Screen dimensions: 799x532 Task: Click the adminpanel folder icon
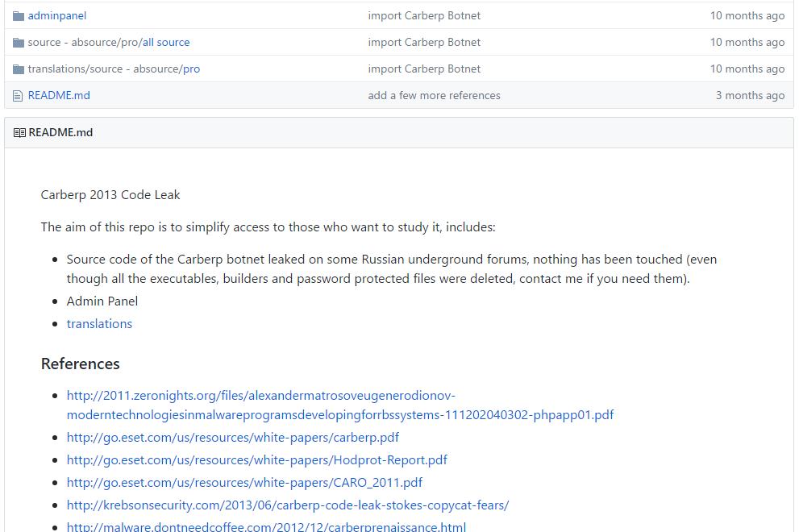(x=19, y=15)
